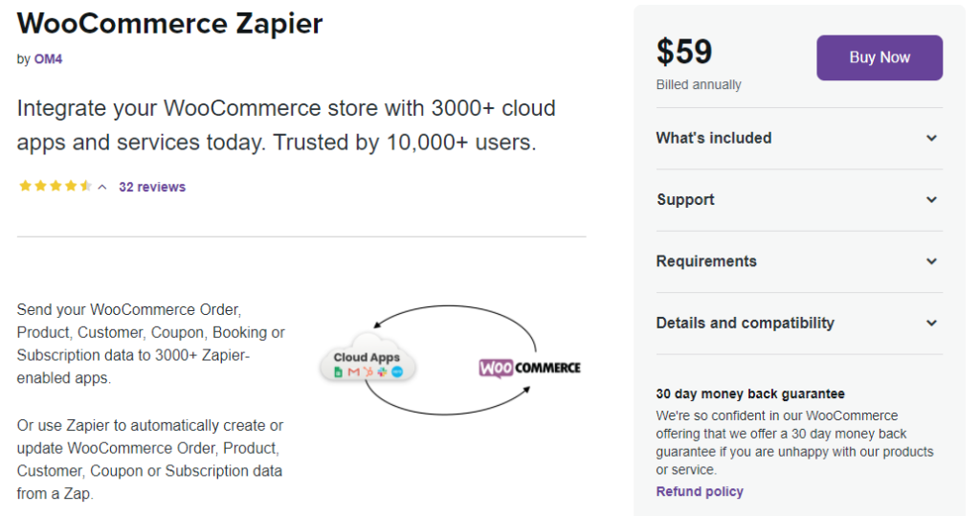Image resolution: width=980 pixels, height=516 pixels.
Task: Expand the What's included section
Action: coord(799,138)
